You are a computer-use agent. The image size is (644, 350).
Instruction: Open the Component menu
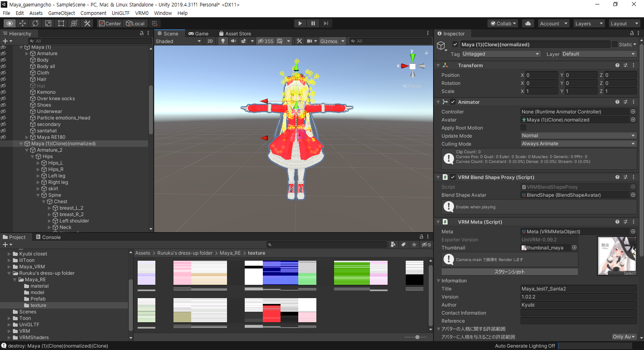pyautogui.click(x=93, y=13)
